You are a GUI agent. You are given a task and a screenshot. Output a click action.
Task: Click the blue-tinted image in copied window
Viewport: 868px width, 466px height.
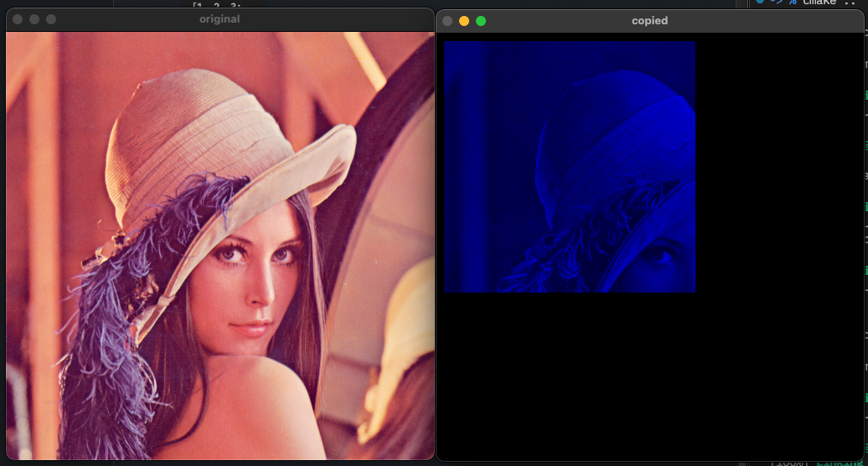coord(569,167)
